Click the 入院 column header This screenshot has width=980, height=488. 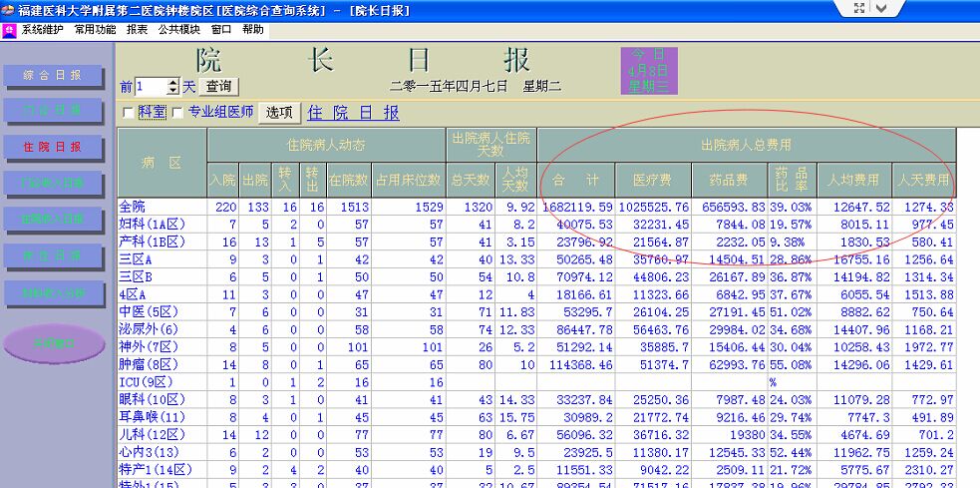pyautogui.click(x=222, y=181)
